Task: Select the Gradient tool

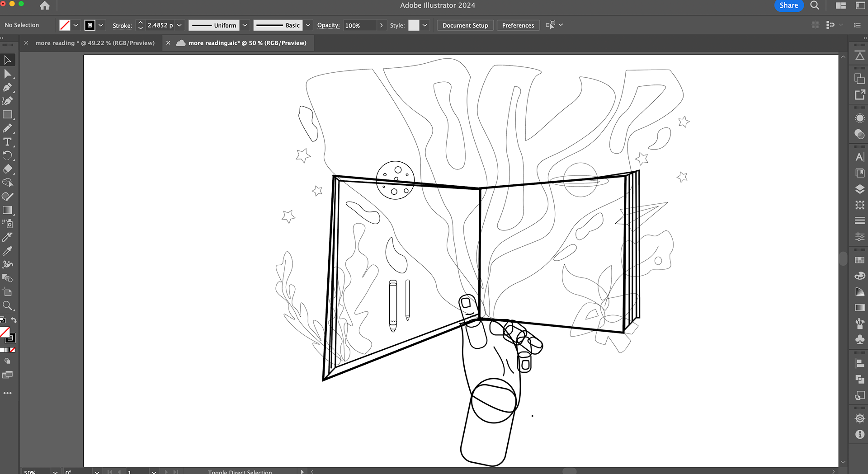Action: [8, 210]
